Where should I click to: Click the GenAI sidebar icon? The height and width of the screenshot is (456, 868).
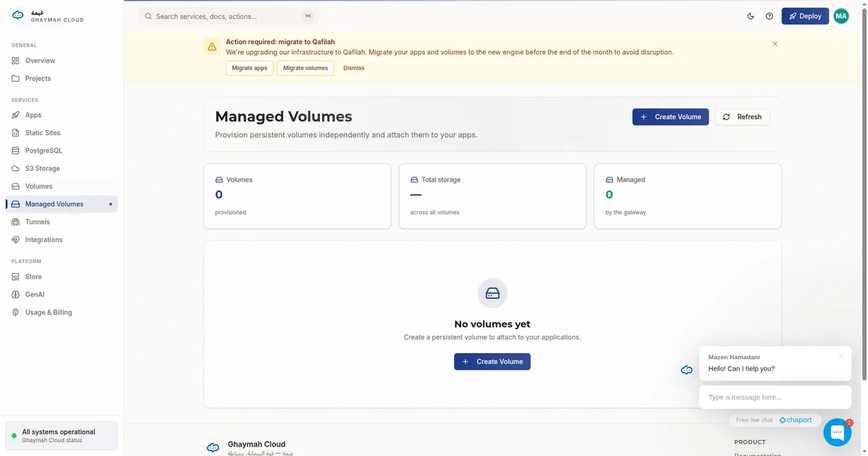16,295
